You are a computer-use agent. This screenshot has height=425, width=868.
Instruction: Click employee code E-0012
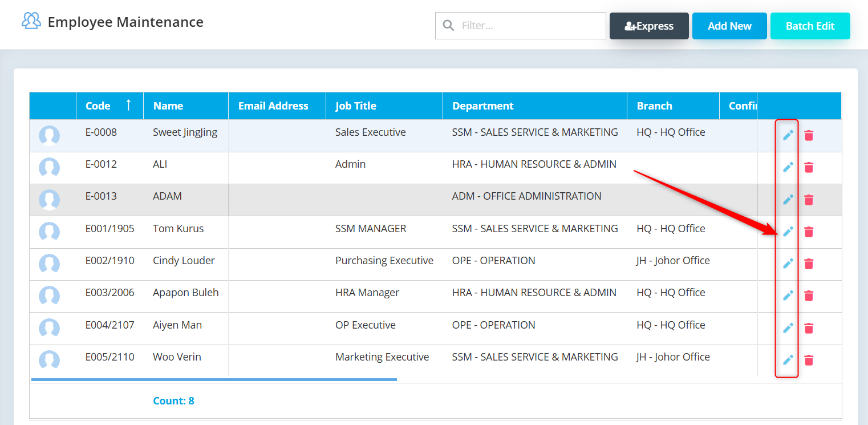tap(101, 164)
